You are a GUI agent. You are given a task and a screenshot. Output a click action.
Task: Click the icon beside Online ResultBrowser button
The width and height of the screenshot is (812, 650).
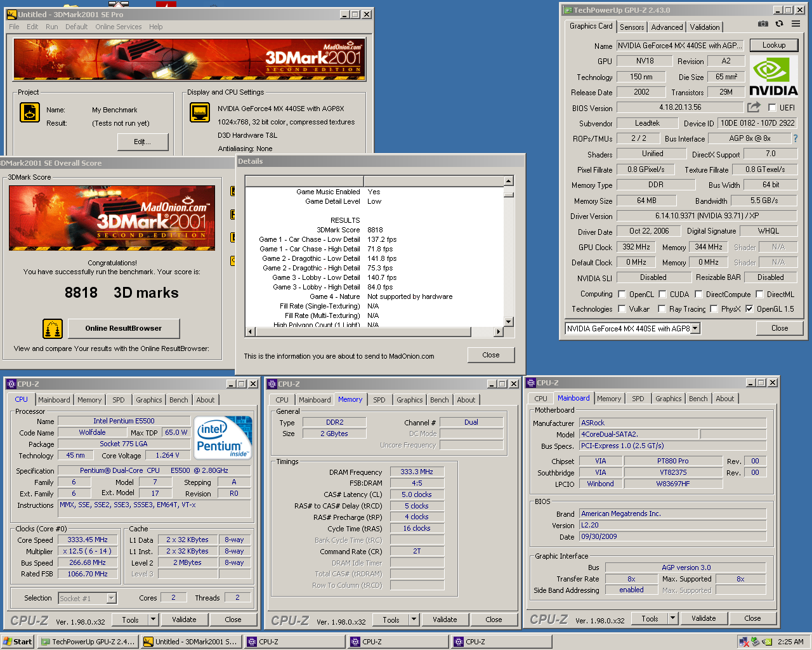pyautogui.click(x=53, y=328)
